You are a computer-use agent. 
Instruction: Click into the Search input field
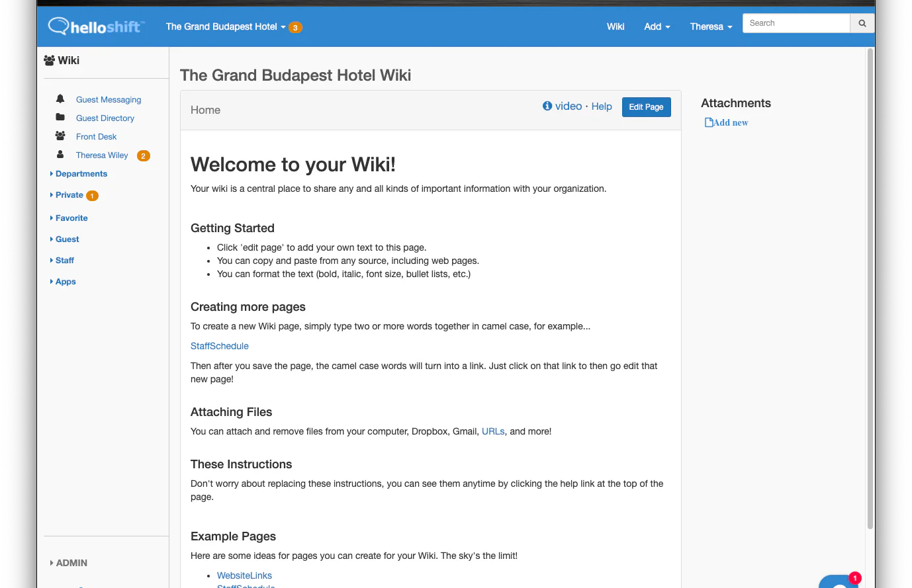point(796,23)
